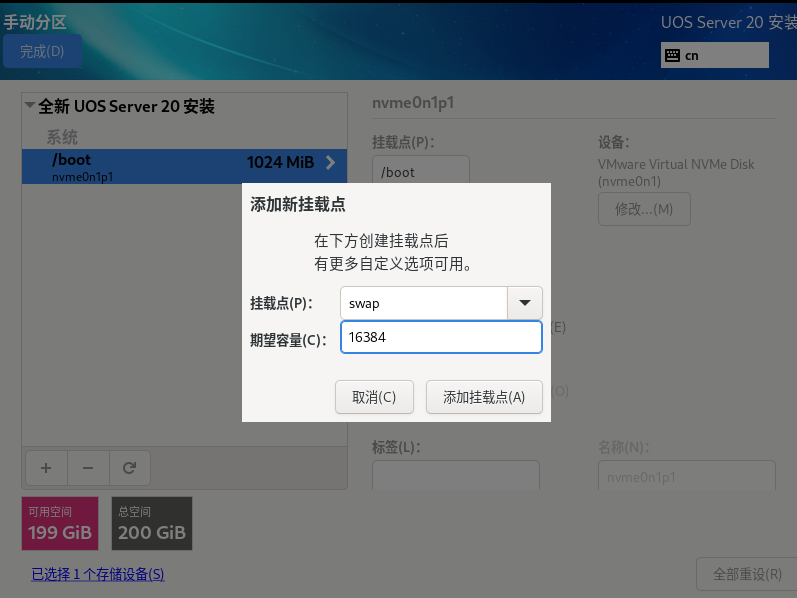This screenshot has height=598, width=797.
Task: Click the 修改...(M) device modify button
Action: pyautogui.click(x=644, y=209)
